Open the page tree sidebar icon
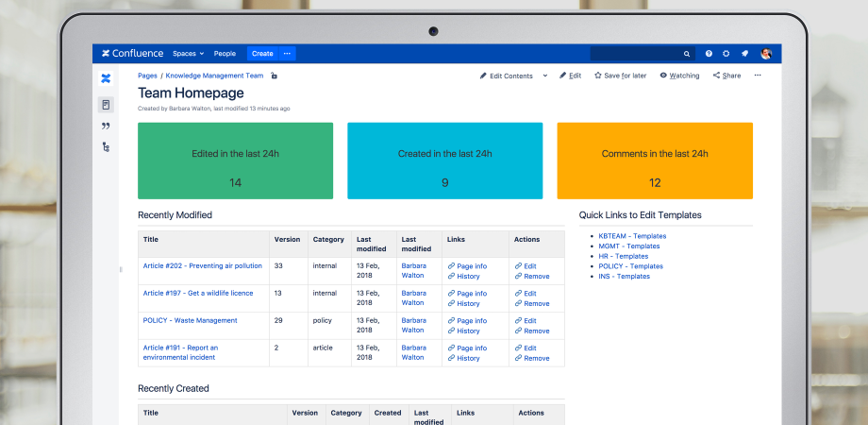The image size is (868, 425). click(106, 146)
